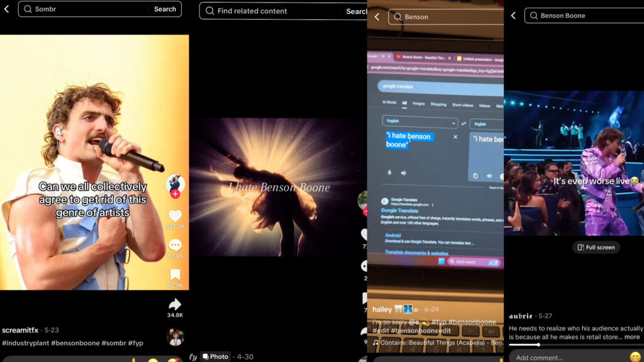
Task: Select the Short videos tab
Action: click(x=462, y=105)
